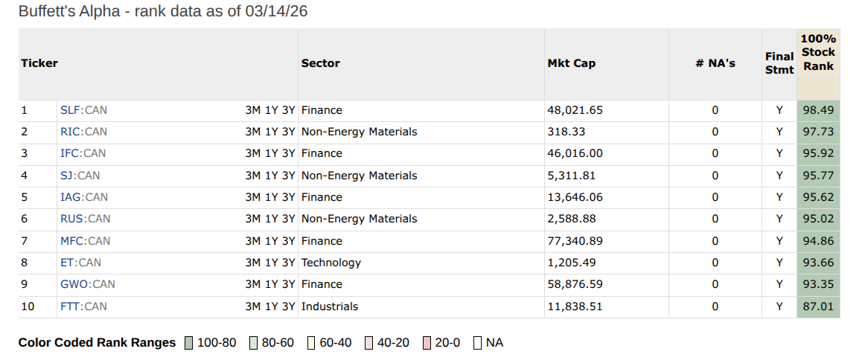
Task: Sort by the # NA's column header
Action: tap(715, 63)
